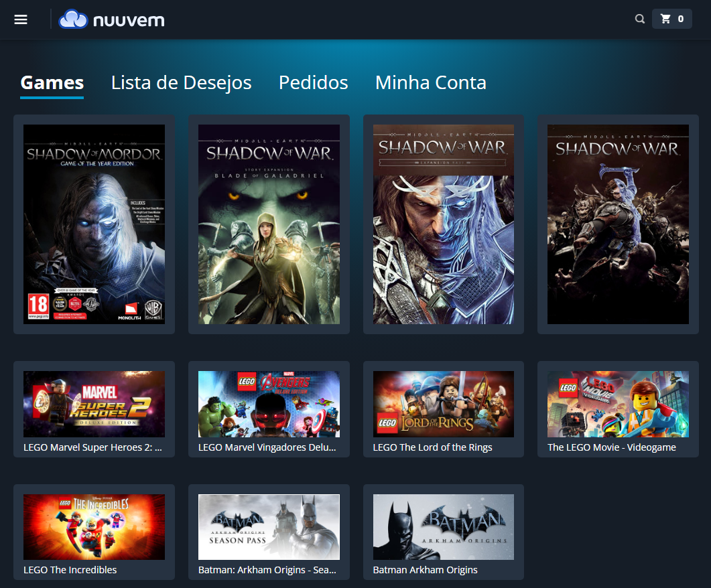The height and width of the screenshot is (588, 711).
Task: Select the Batman Arkham Origins Season Pass thumbnail
Action: coord(269,527)
